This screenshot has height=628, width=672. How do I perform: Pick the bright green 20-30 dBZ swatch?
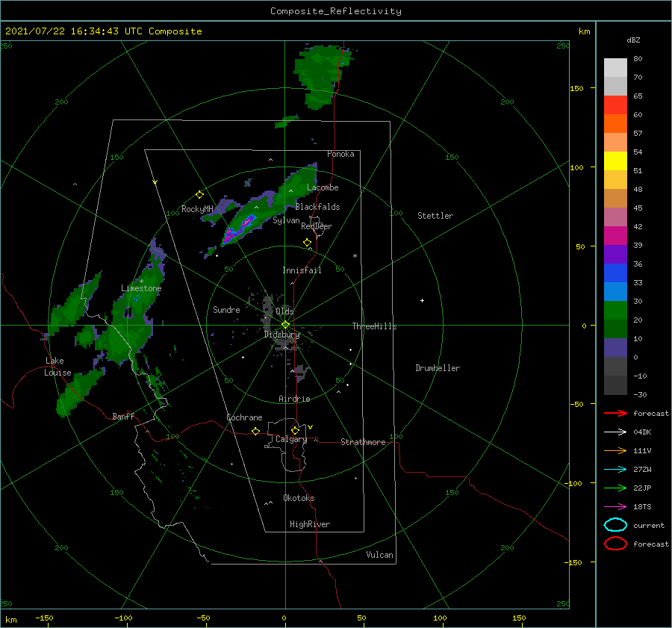[x=615, y=311]
